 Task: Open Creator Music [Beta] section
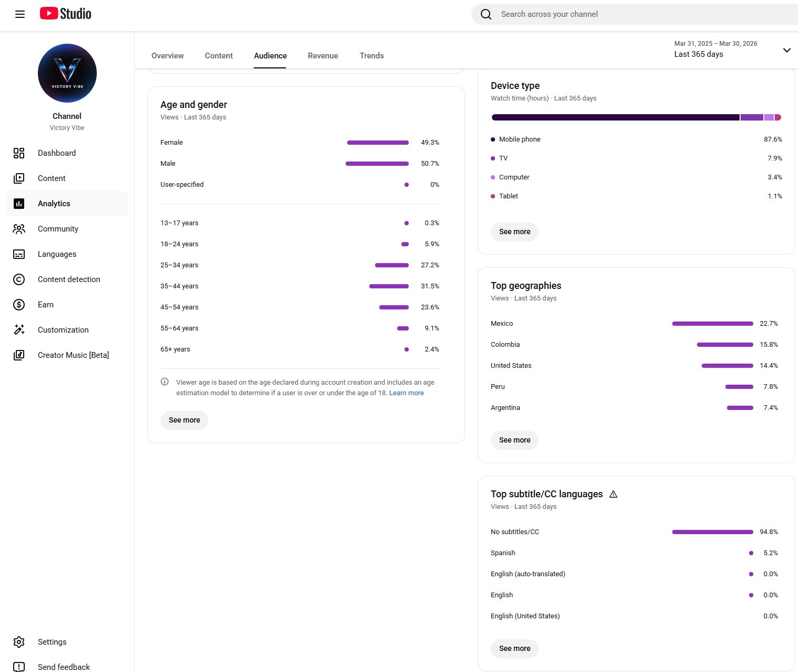point(73,355)
